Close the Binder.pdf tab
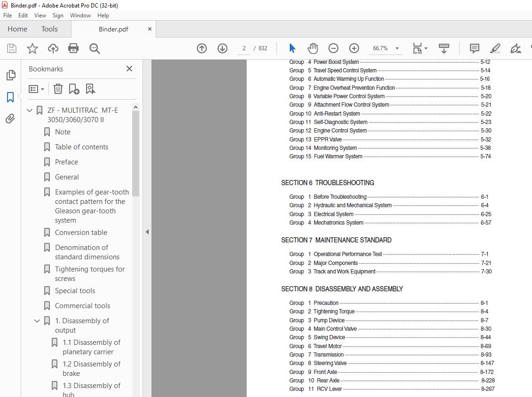 point(150,29)
